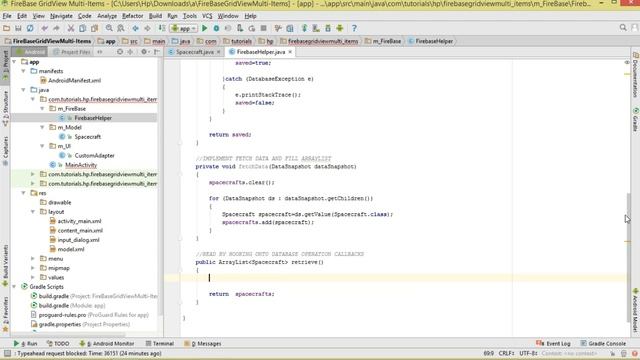Viewport: 640px width, 360px height.
Task: Collapse the Gradle Scripts node
Action: [x=14, y=287]
